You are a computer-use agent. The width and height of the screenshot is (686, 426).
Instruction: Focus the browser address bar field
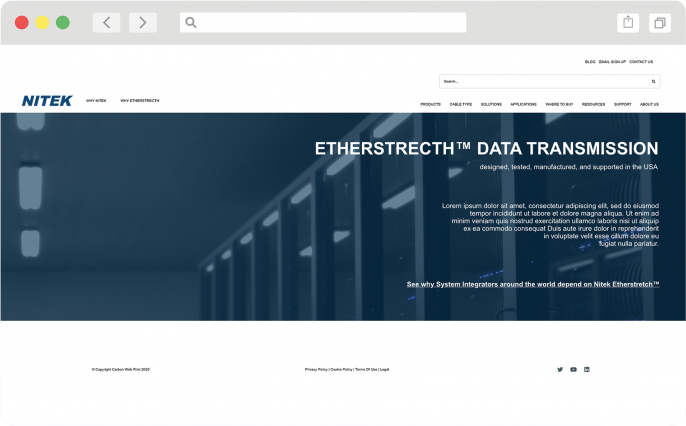(323, 22)
